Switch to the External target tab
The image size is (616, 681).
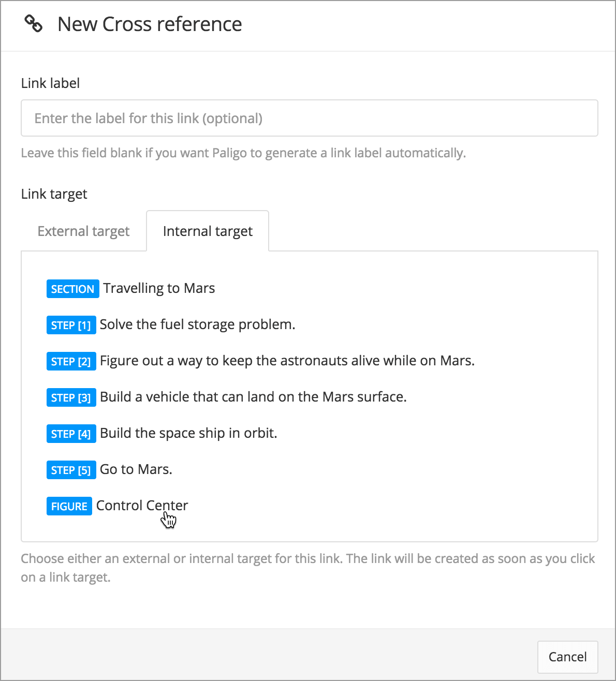coord(83,231)
